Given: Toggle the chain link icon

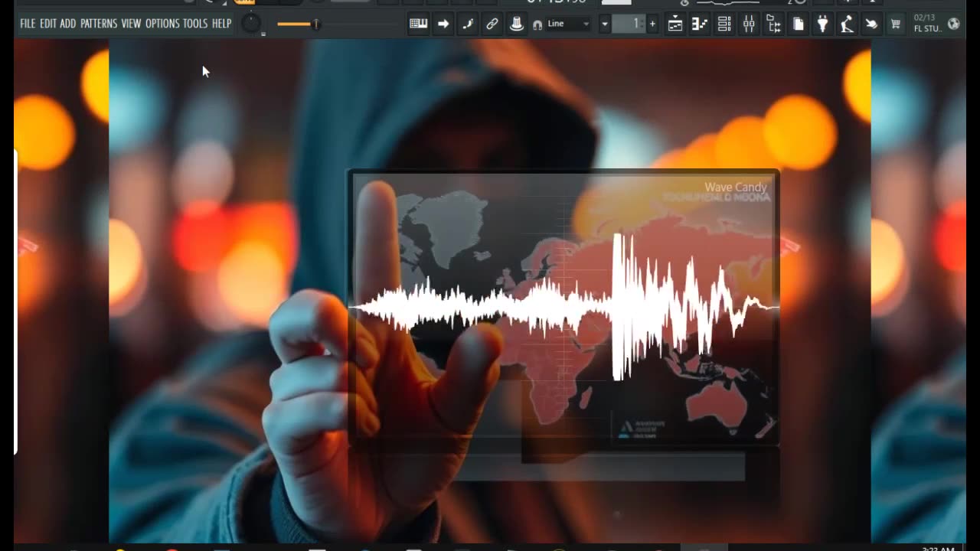Looking at the screenshot, I should (492, 24).
